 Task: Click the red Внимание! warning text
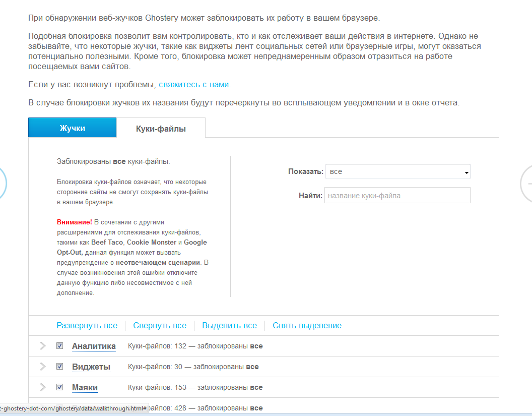(74, 222)
